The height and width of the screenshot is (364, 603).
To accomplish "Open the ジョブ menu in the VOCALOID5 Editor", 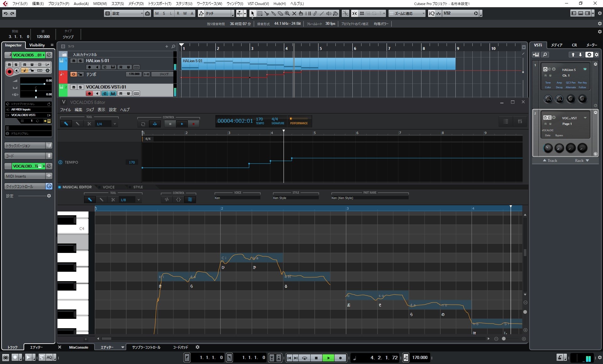I will 90,110.
